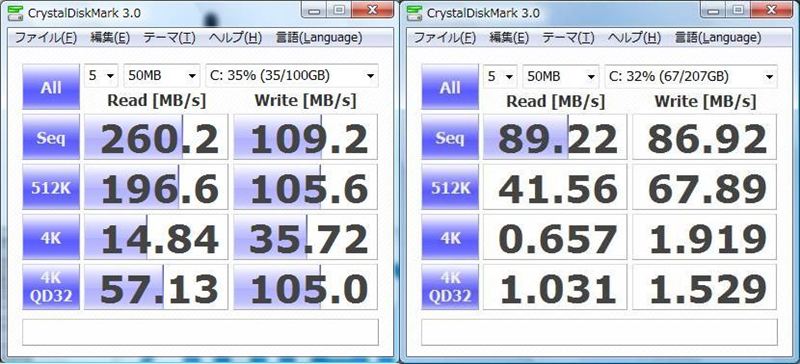800x364 pixels.
Task: Start 4K test in left window
Action: 51,237
